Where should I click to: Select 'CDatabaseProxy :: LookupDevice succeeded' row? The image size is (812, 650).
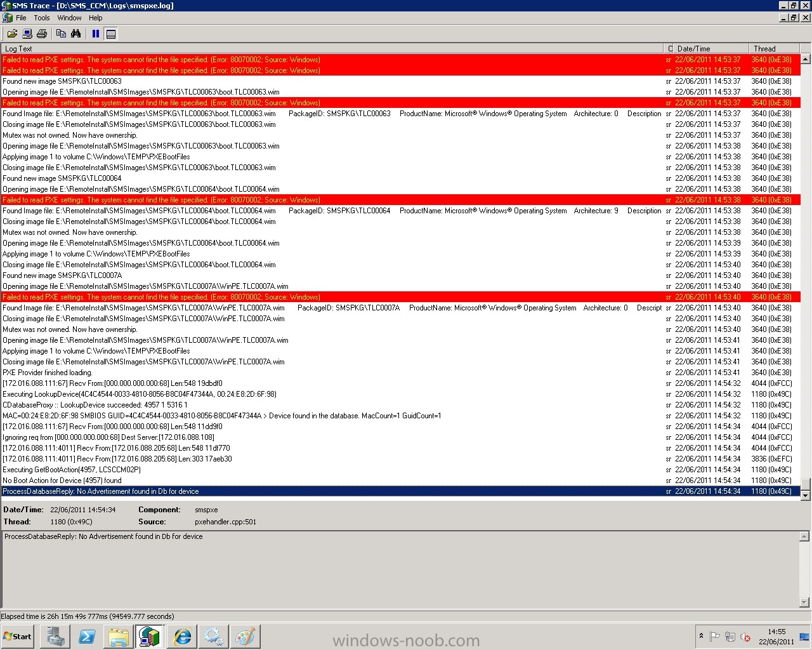(401, 405)
